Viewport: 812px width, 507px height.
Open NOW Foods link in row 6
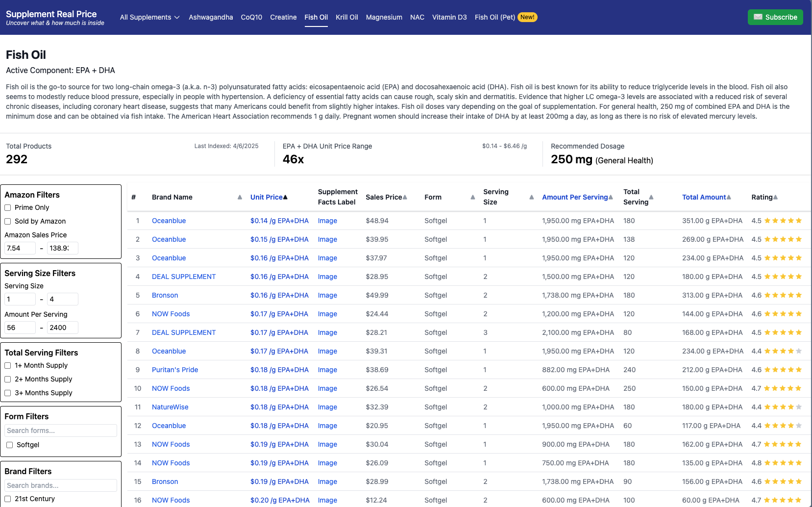click(171, 314)
